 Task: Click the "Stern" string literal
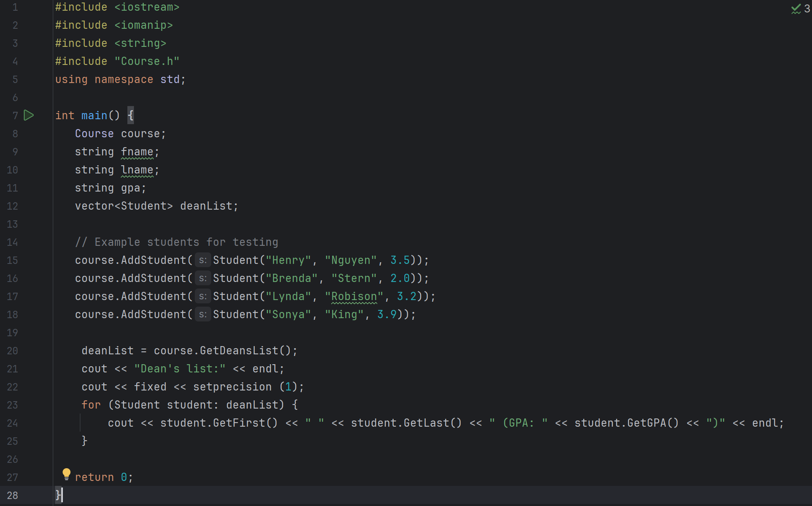click(354, 278)
